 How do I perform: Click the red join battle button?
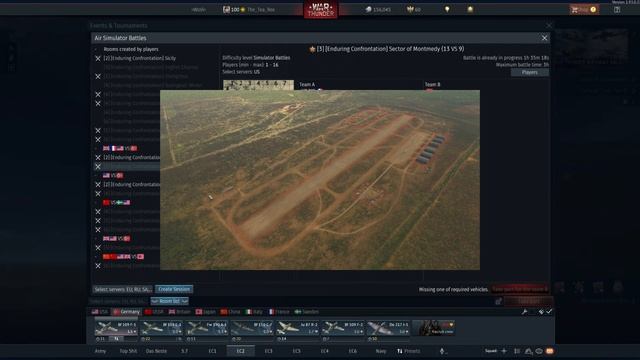pyautogui.click(x=520, y=289)
